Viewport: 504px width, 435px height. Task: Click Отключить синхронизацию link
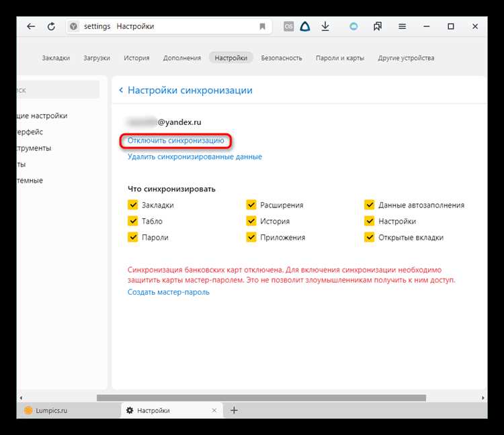coord(175,140)
